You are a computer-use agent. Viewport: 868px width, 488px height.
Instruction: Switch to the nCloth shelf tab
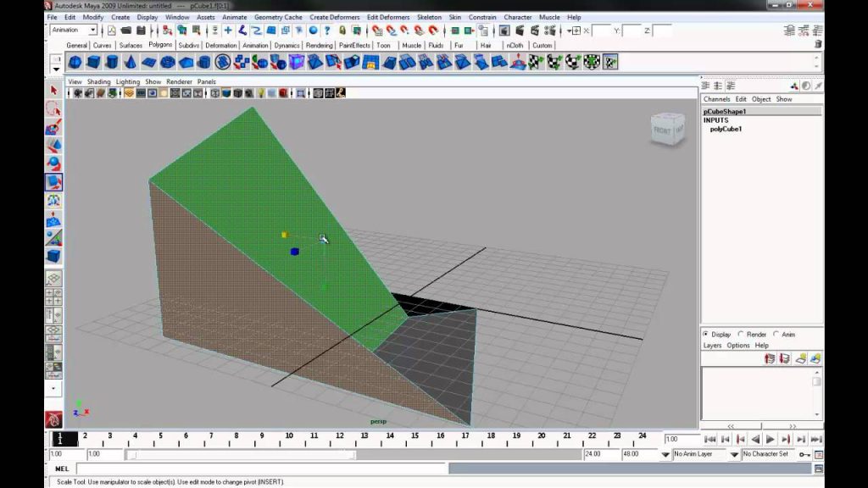click(x=515, y=46)
